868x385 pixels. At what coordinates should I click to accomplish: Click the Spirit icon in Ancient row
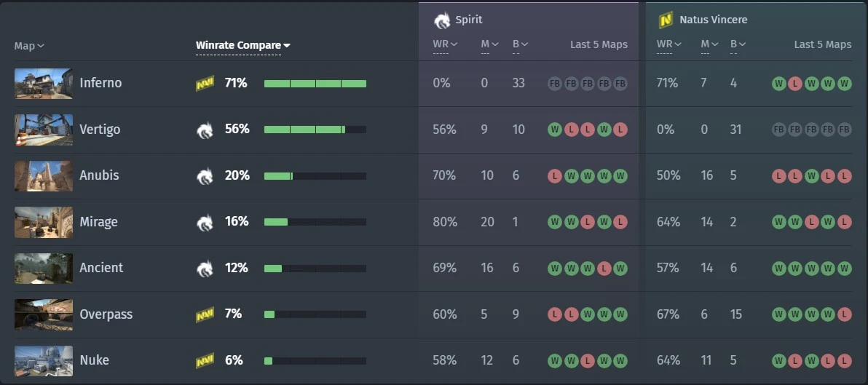click(x=205, y=269)
